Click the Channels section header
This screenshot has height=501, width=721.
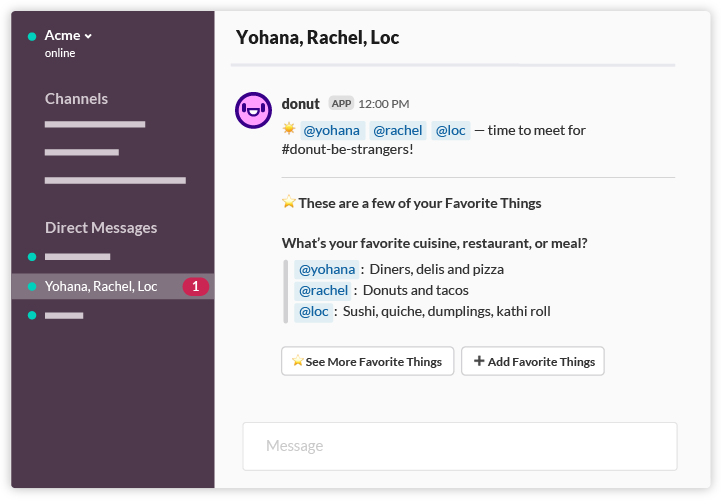click(76, 99)
